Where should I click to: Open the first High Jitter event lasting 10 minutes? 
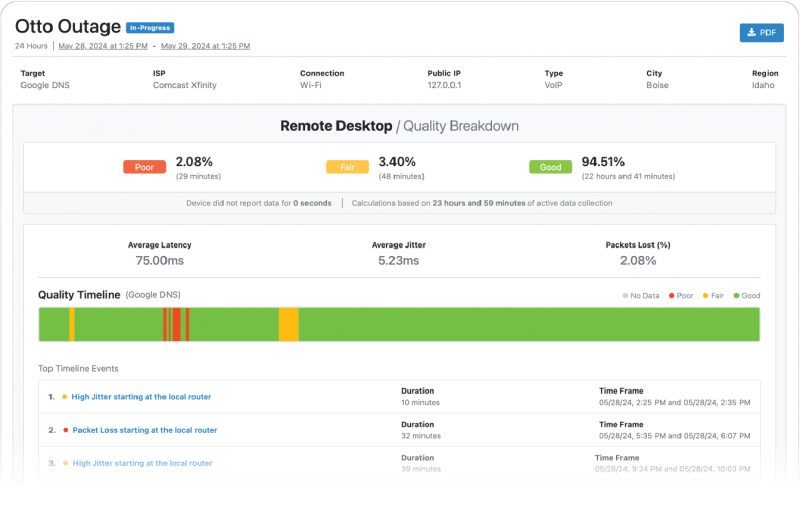[141, 397]
